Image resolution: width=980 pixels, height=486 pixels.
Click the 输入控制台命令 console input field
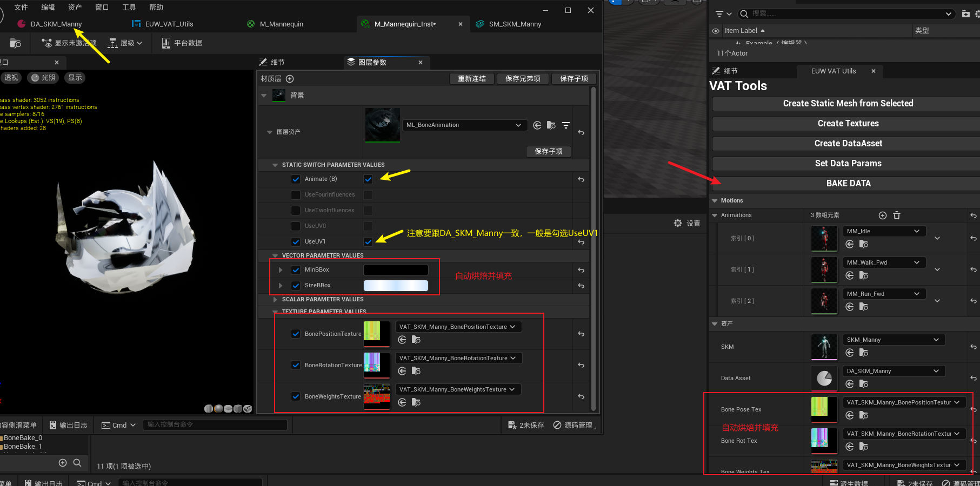[215, 425]
